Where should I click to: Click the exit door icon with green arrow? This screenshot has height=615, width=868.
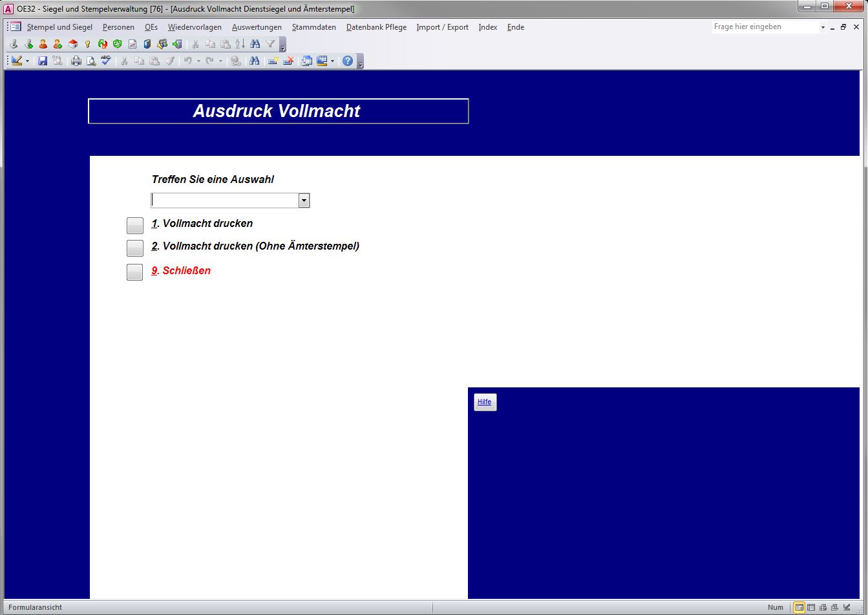pos(177,44)
